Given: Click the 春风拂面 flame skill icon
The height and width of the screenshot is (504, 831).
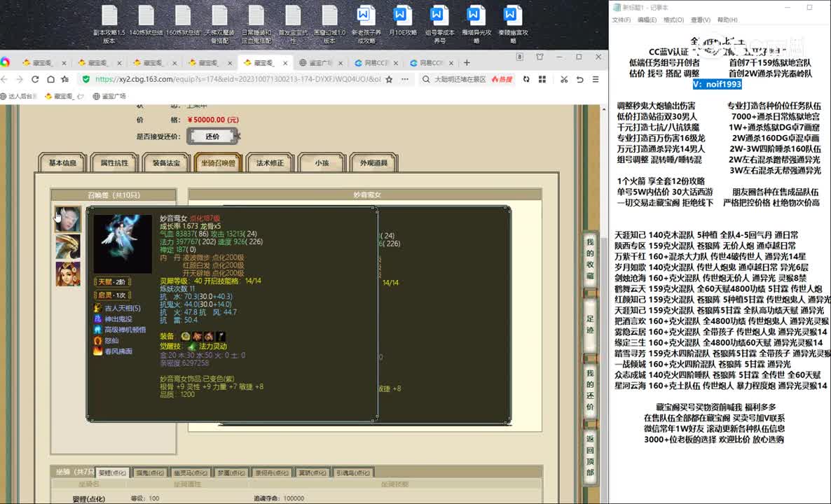Looking at the screenshot, I should (x=97, y=351).
